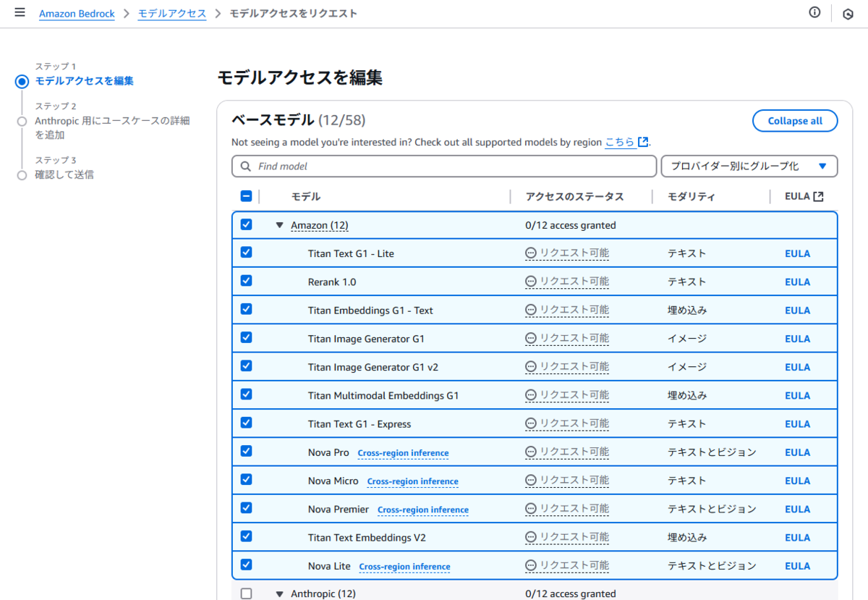Click status icon in Titan Image Generator G1 v2 row
Screen dimensions: 868x600
tap(531, 367)
